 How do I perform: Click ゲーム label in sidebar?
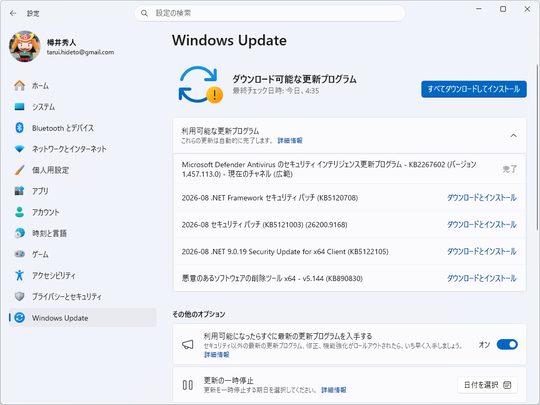click(40, 254)
